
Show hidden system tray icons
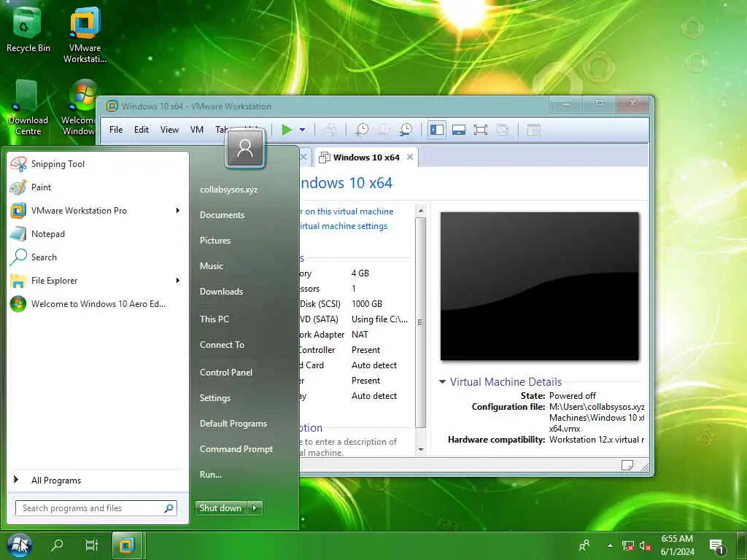pos(610,545)
